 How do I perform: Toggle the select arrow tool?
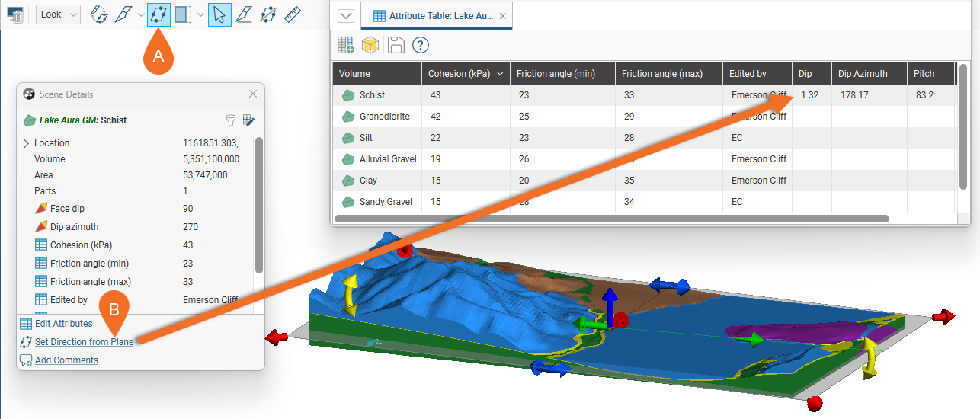coord(219,14)
